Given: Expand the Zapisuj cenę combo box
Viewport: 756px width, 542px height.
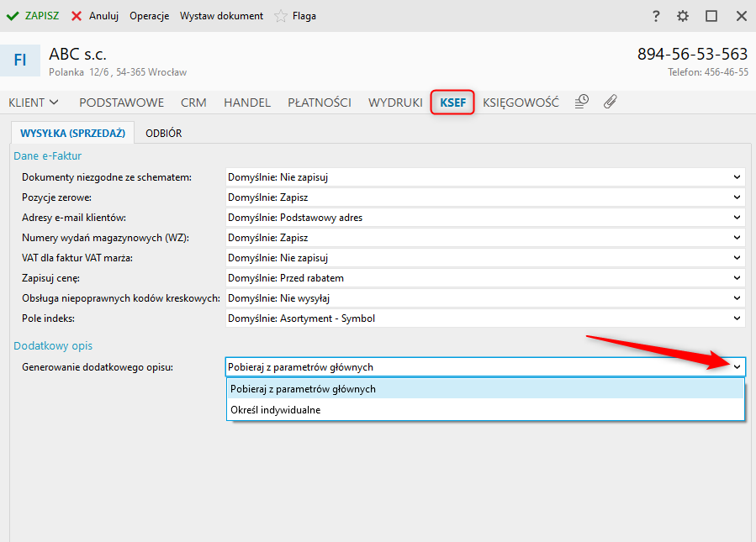Looking at the screenshot, I should click(x=737, y=278).
